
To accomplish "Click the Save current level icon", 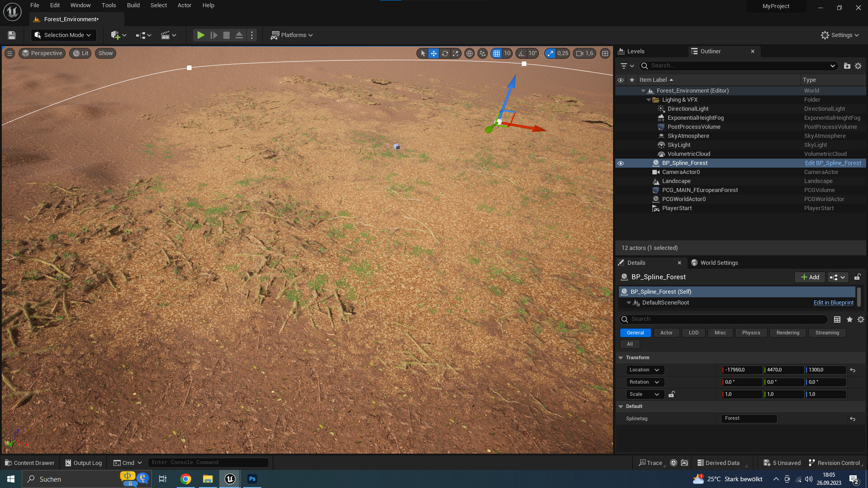I will [11, 35].
